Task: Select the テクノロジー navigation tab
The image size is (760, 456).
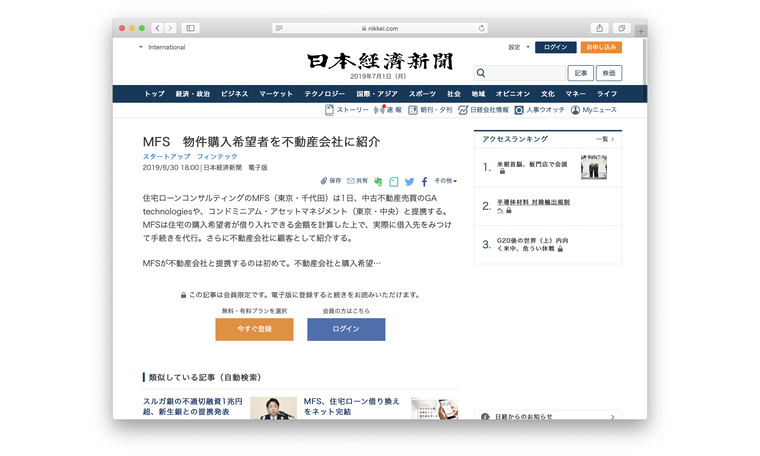Action: pyautogui.click(x=325, y=93)
